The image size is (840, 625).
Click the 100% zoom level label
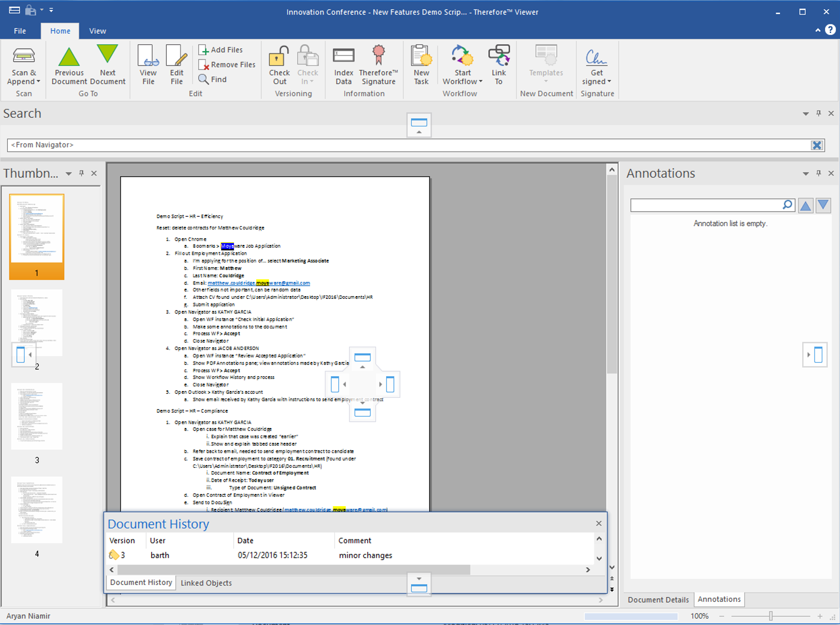tap(699, 616)
